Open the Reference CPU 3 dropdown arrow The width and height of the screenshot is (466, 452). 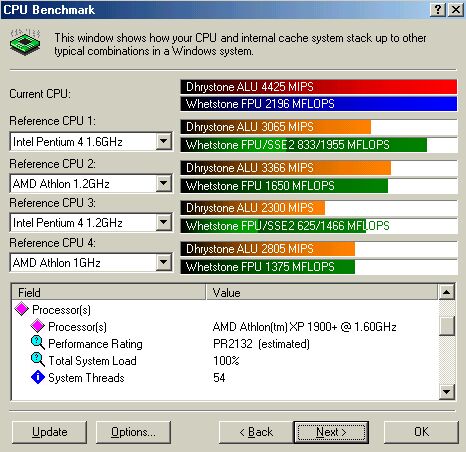pyautogui.click(x=164, y=222)
